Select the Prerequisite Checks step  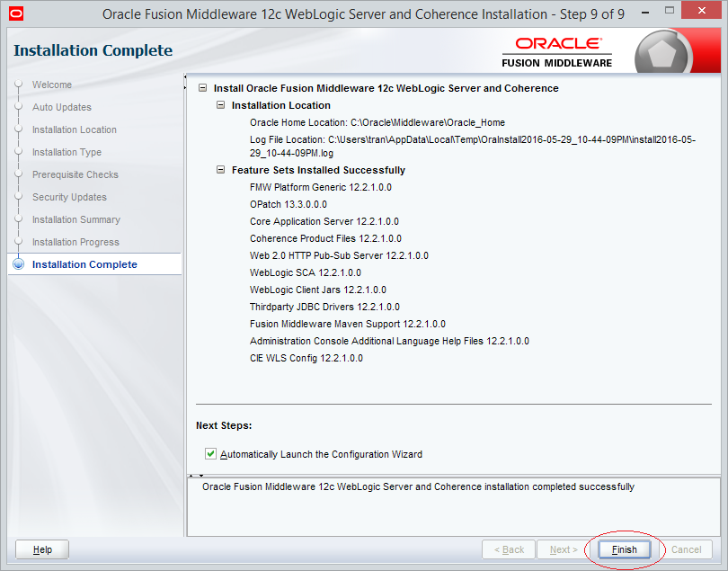[x=75, y=174]
